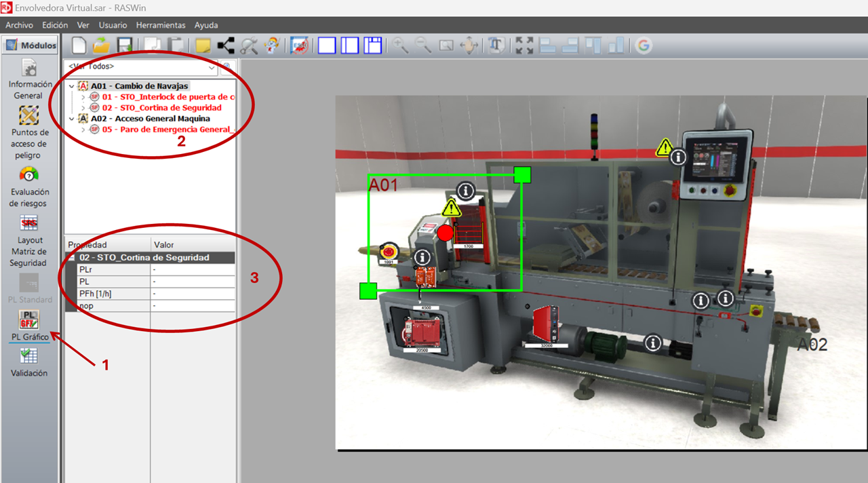Open the Layout Matriz de Seguridad module
This screenshot has width=868, height=483.
[29, 241]
